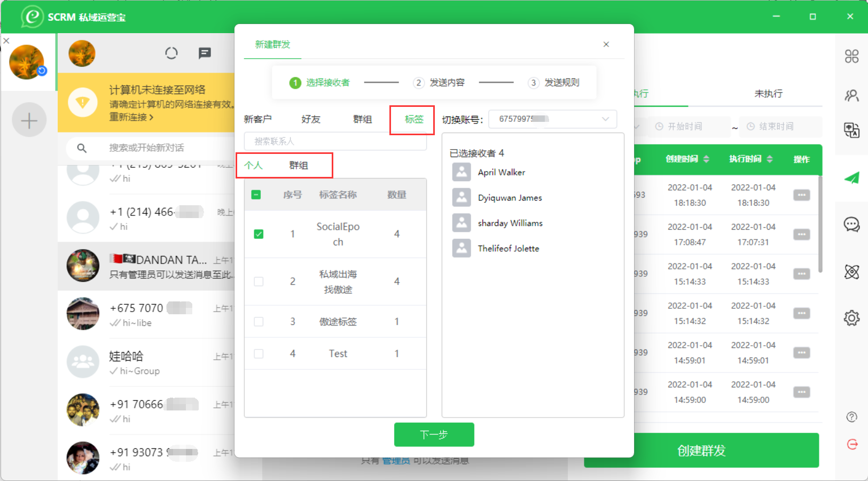Open the apps grid icon in right sidebar

click(x=851, y=56)
